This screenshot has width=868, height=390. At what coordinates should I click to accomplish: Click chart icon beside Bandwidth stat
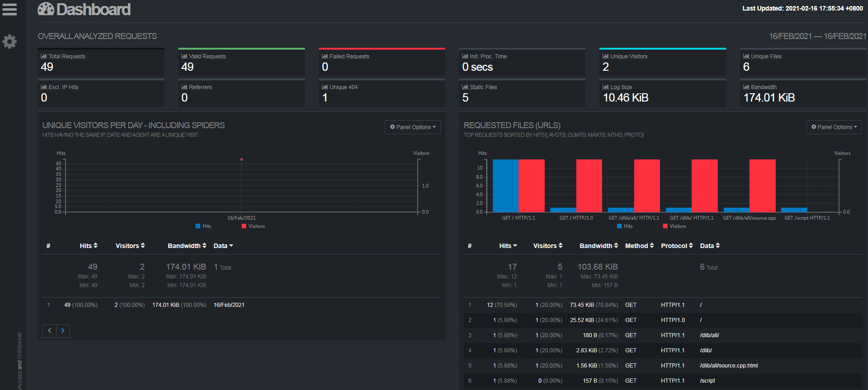pos(746,87)
